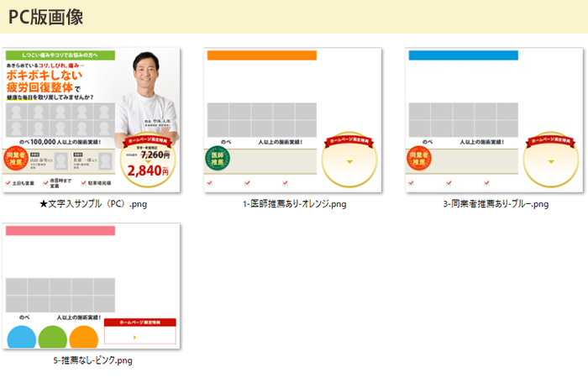
Task: Click the green circle in pink template
Action: point(53,337)
